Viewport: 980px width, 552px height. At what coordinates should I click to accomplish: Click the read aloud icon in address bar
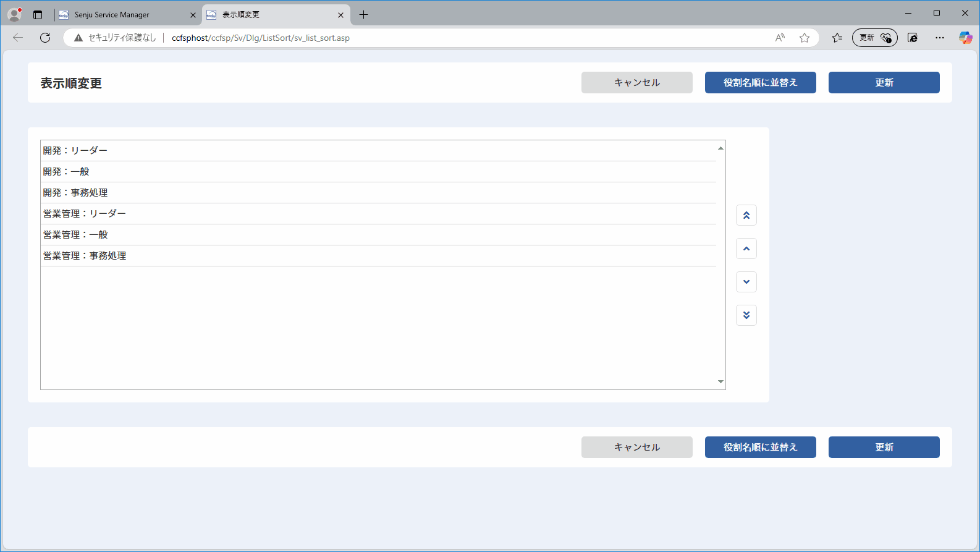pos(780,38)
